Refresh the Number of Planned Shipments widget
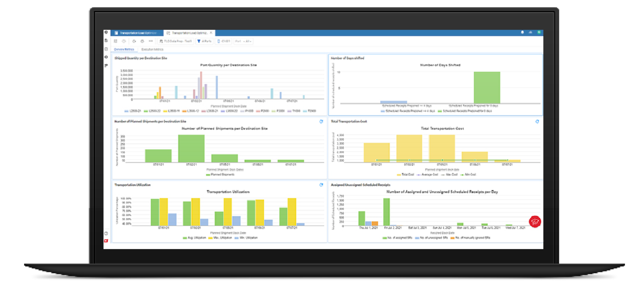Screen dimensions: 644x284 [321, 122]
